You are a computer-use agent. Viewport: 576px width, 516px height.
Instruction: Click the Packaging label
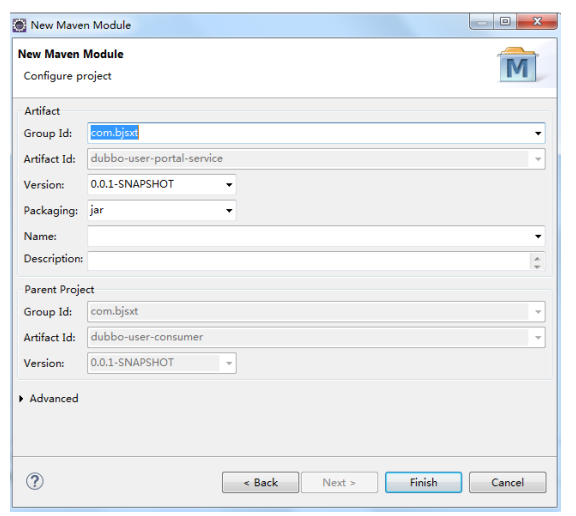[x=51, y=211]
